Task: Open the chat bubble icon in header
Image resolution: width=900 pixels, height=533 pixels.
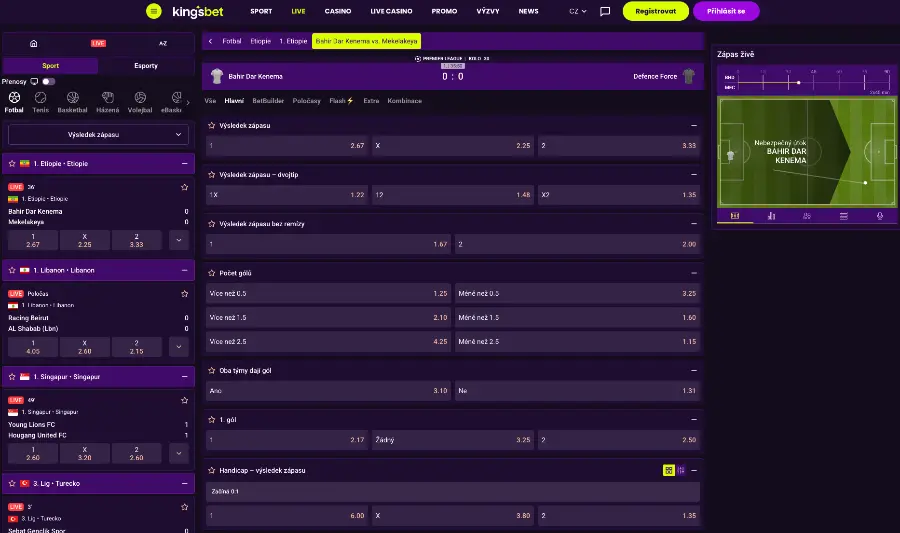Action: coord(604,11)
